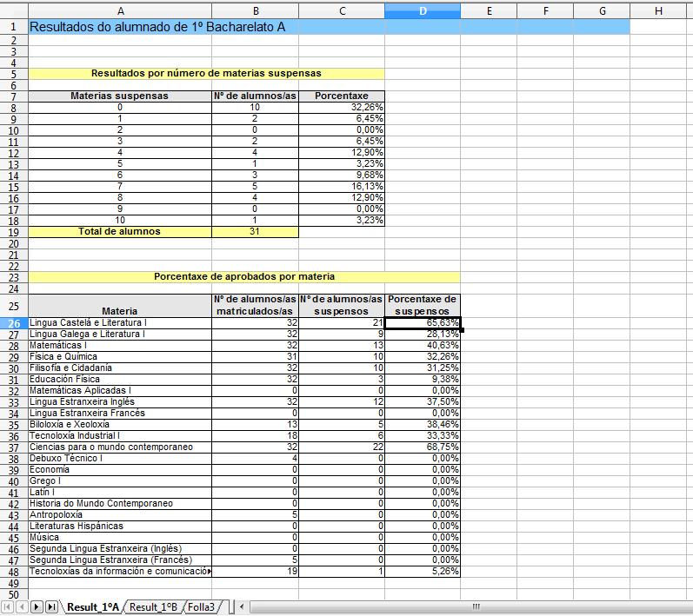This screenshot has width=693, height=616.
Task: Open the Folla3 sheet tab
Action: click(201, 606)
